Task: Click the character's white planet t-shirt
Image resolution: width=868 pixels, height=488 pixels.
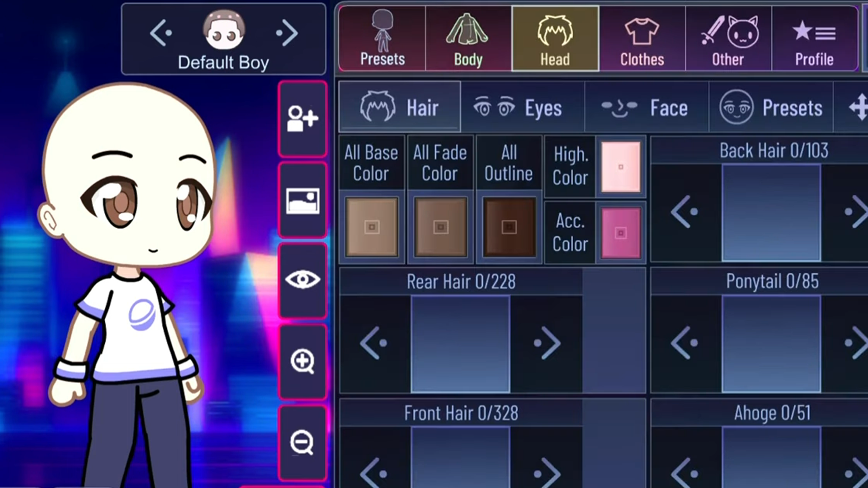Action: [x=131, y=328]
